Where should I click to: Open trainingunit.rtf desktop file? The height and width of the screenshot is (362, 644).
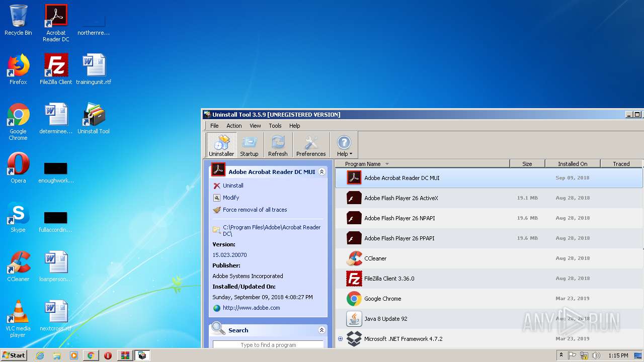(x=94, y=69)
